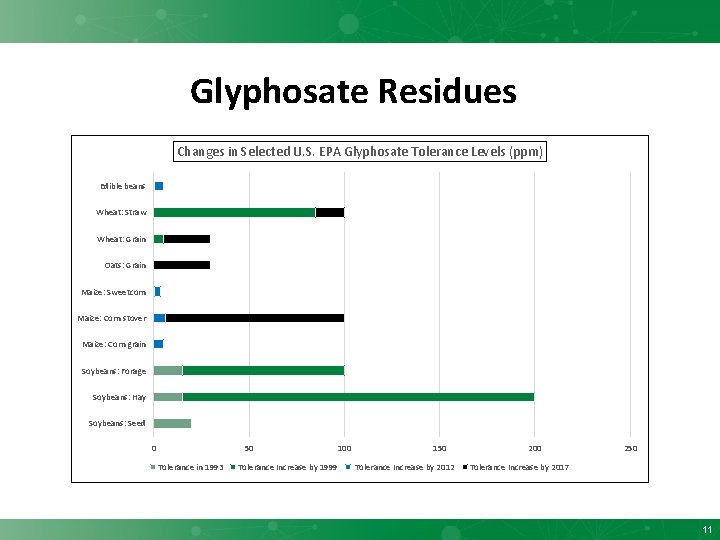This screenshot has width=720, height=540.
Task: Click the "Oats: Grain" category label
Action: [x=125, y=265]
